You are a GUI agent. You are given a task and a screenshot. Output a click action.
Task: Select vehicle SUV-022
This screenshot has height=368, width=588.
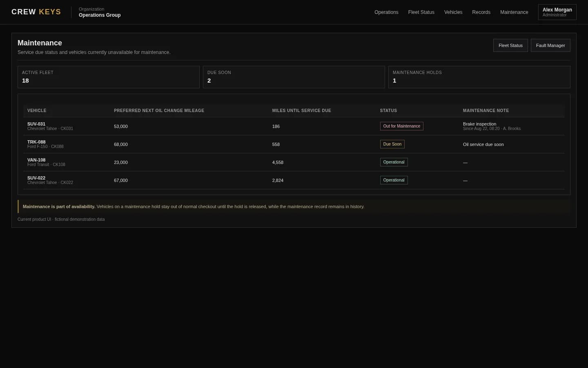pos(36,178)
